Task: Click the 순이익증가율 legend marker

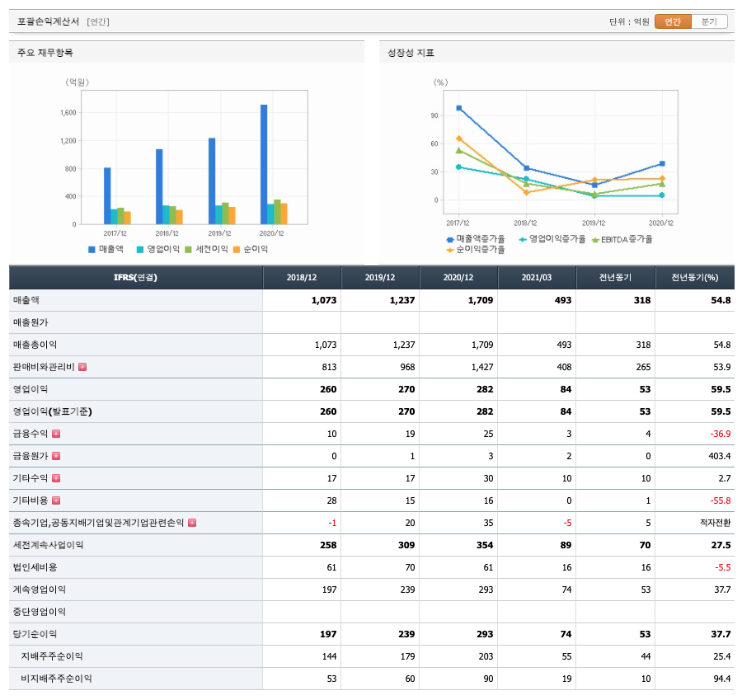Action: (x=450, y=250)
